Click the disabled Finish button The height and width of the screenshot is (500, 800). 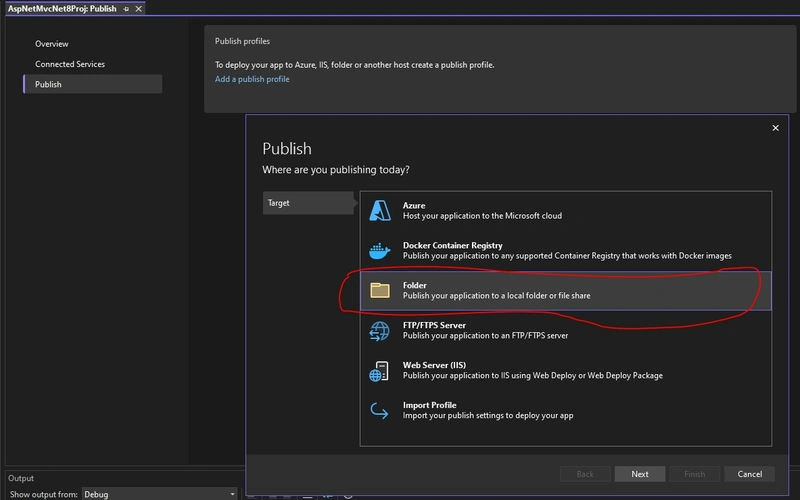pos(694,474)
